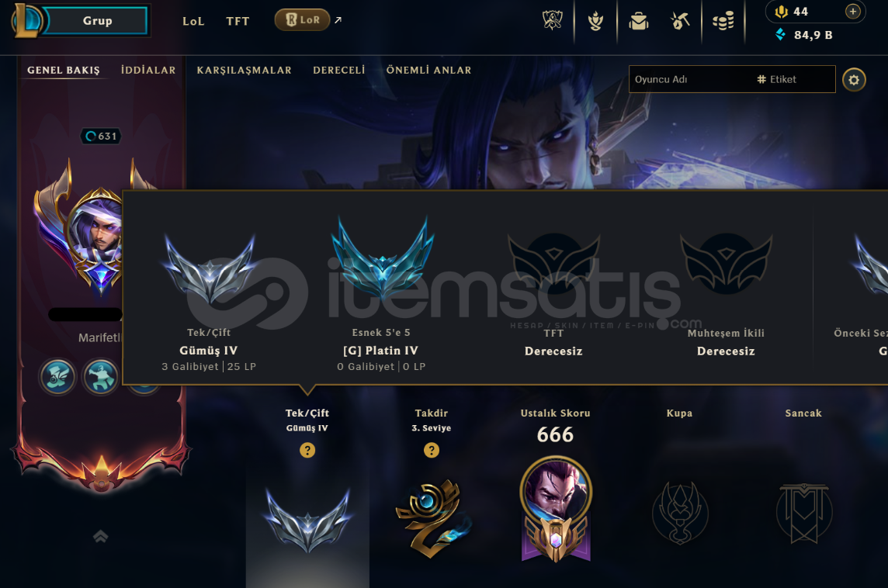Open the Loot chest icon
Screen dimensions: 888x588
tap(638, 21)
